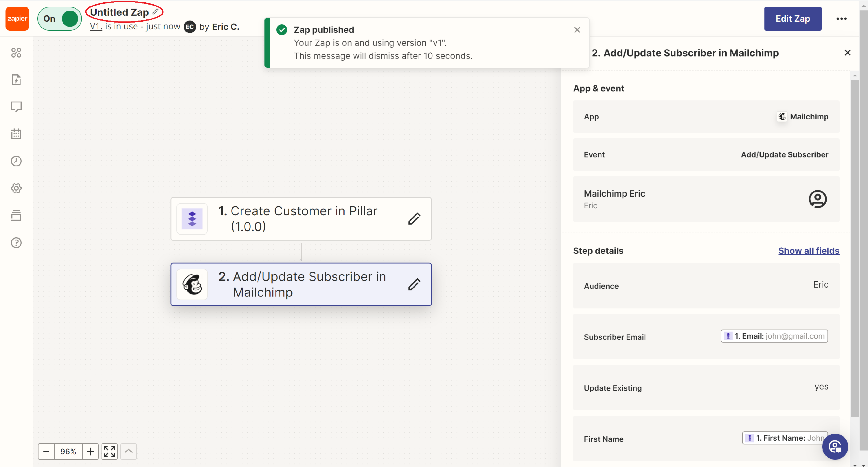
Task: Click the edit pencil on step 2
Action: 414,284
